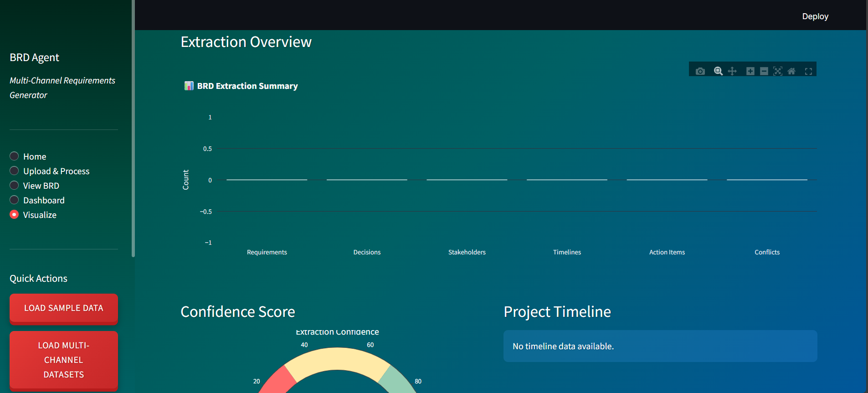Autoscale the BRD Extraction Summary chart
868x393 pixels.
pos(778,71)
